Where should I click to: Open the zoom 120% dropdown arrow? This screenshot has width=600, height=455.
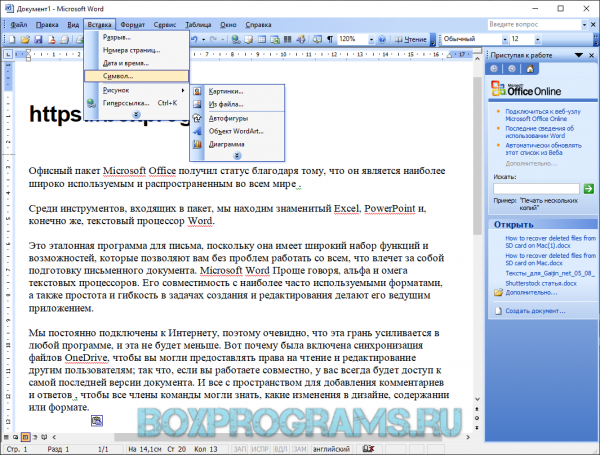[x=371, y=39]
